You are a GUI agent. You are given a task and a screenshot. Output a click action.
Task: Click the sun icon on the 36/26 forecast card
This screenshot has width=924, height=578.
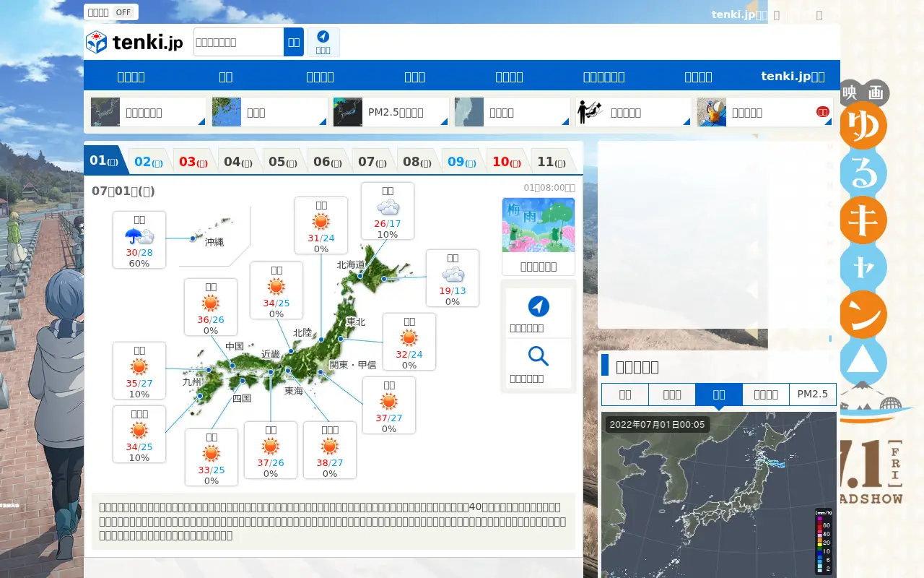[211, 303]
